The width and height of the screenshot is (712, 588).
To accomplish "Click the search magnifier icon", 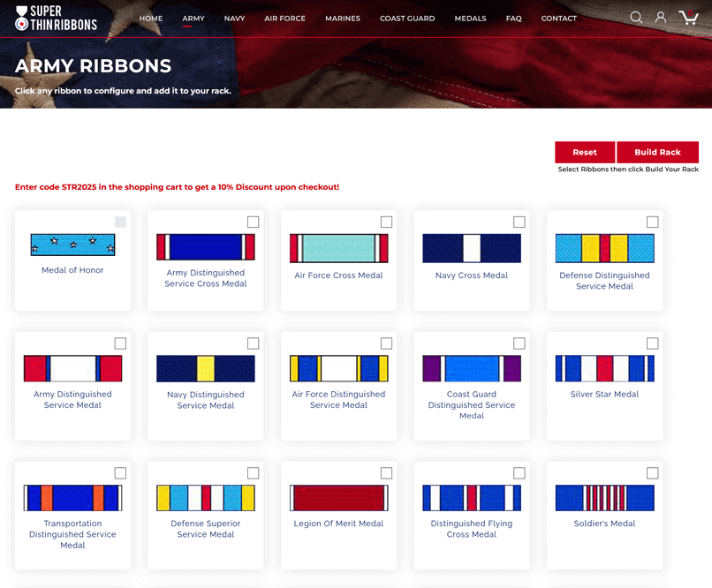I will 636,18.
